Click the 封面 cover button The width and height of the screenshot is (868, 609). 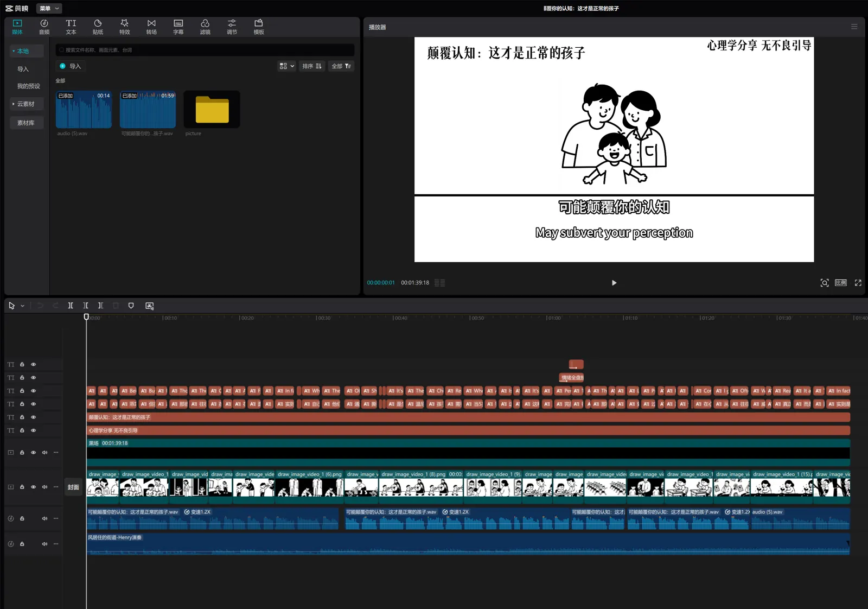point(73,487)
